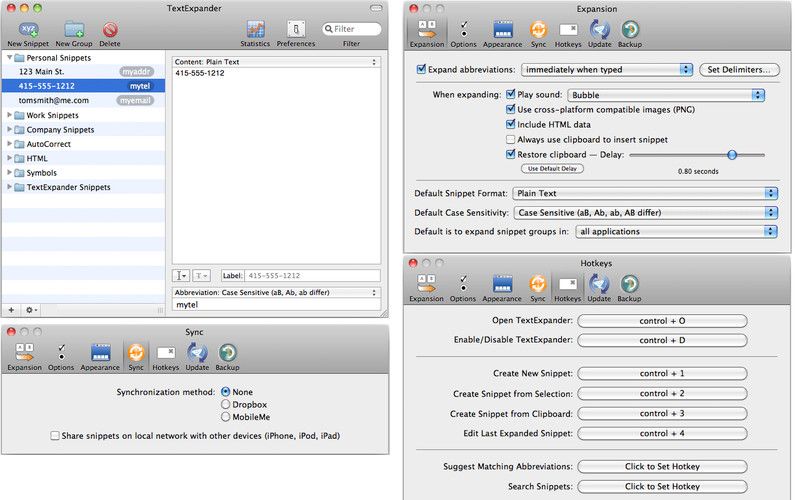The height and width of the screenshot is (500, 800).
Task: Expand Work Snippets group
Action: click(x=9, y=115)
